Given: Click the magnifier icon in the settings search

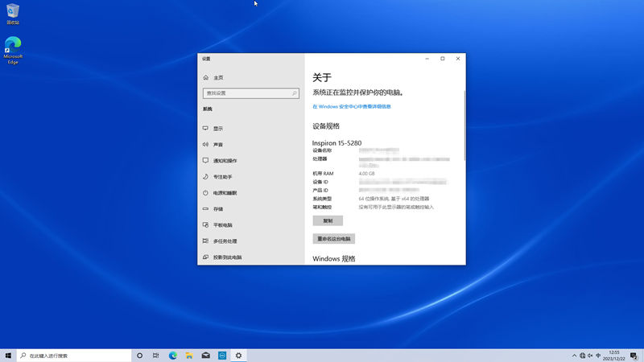Looking at the screenshot, I should click(x=295, y=93).
